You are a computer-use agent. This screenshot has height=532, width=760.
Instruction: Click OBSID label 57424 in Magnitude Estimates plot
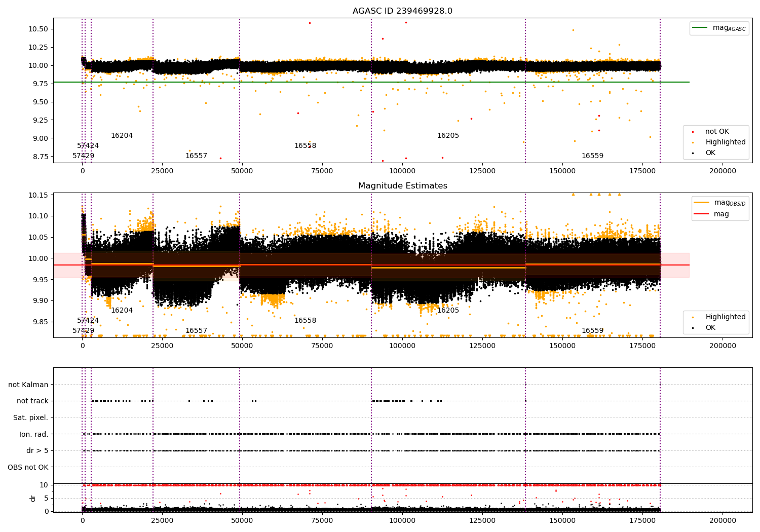[x=88, y=321]
